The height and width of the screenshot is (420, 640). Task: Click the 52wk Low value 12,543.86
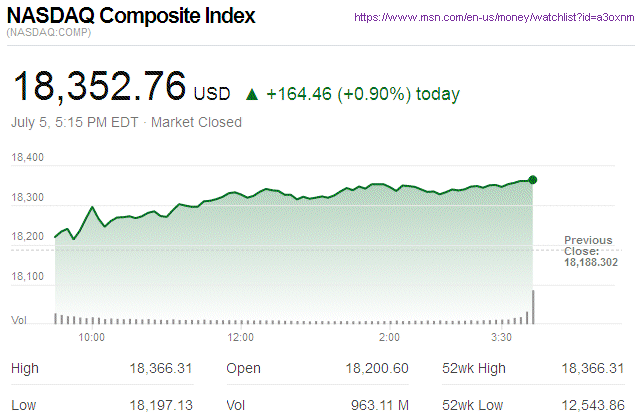(x=592, y=404)
